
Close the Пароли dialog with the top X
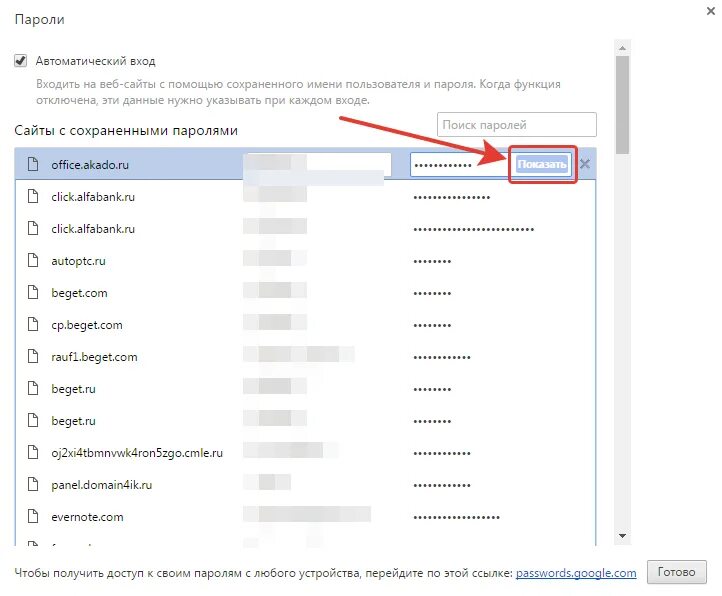711,11
